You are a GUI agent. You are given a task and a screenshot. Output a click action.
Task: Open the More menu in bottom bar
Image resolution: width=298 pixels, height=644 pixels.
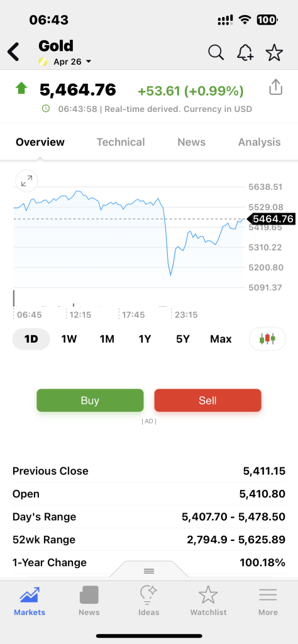(x=268, y=601)
